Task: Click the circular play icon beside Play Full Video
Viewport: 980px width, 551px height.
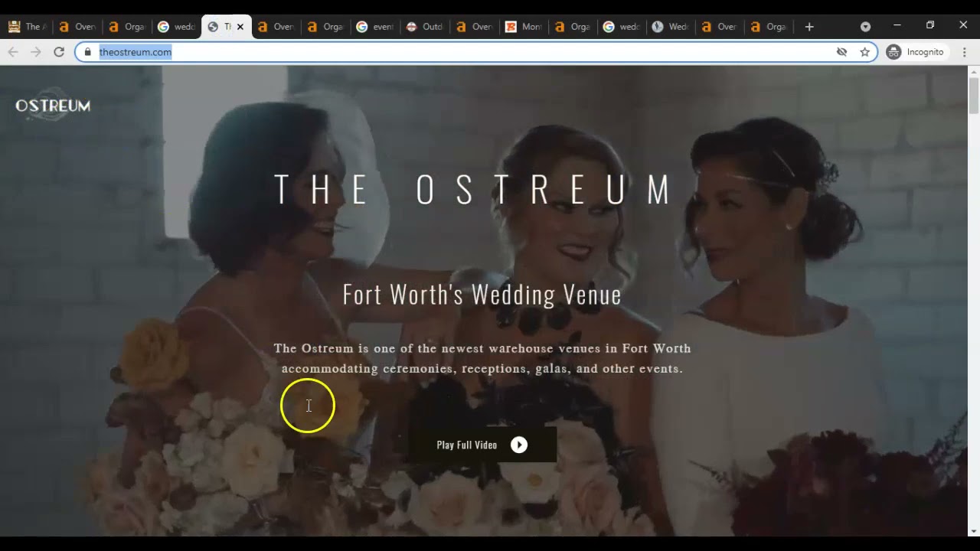Action: 519,445
